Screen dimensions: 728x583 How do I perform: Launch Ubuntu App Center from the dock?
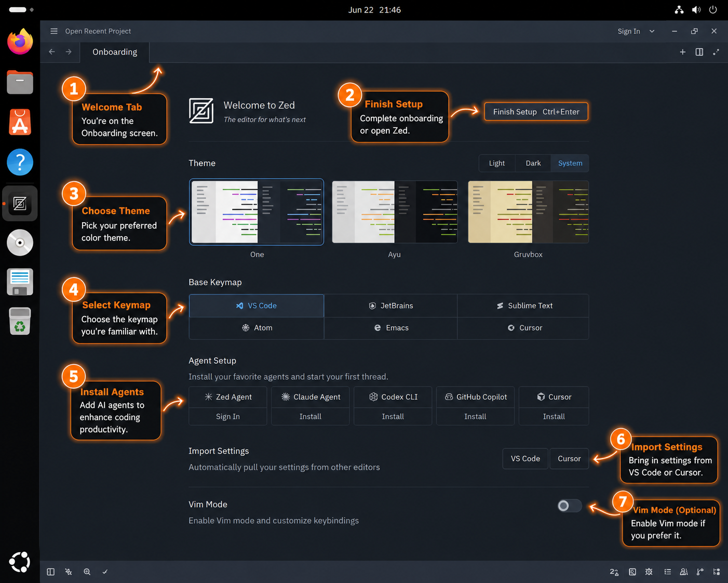(x=20, y=122)
